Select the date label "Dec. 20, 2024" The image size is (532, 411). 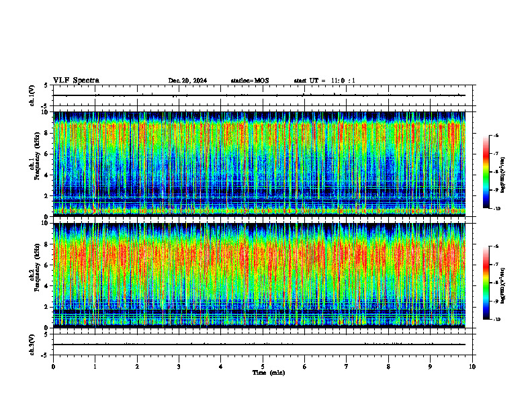click(187, 81)
